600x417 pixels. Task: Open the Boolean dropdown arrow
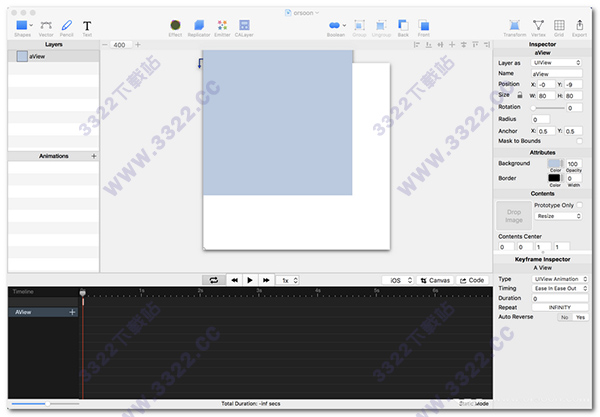tap(344, 25)
